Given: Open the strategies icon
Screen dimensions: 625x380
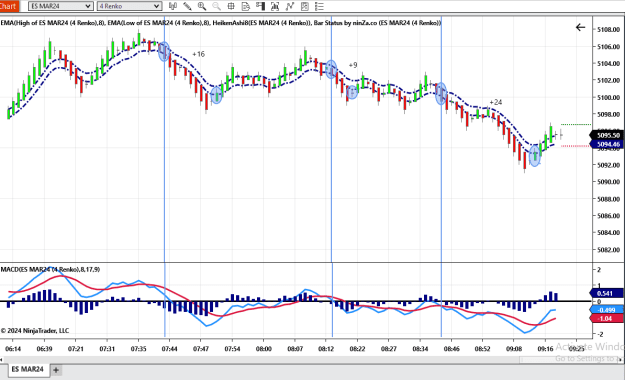Looking at the screenshot, I should coord(305,6).
